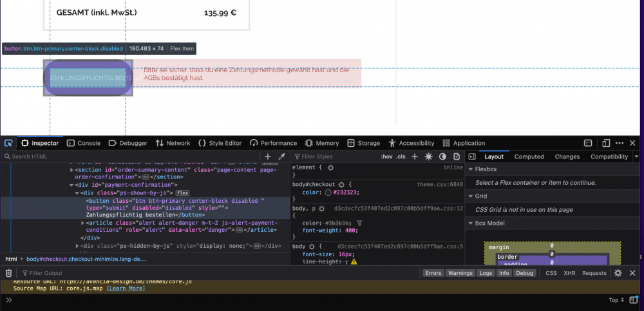Pick color with the eyedropper tool

coord(281,156)
